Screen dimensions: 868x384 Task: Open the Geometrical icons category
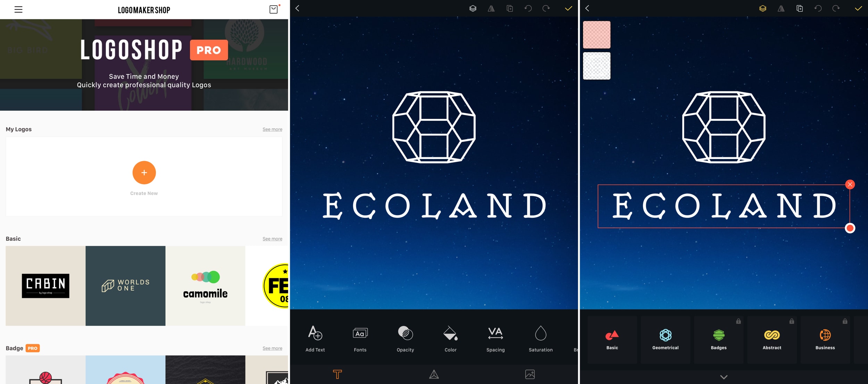[x=665, y=339]
